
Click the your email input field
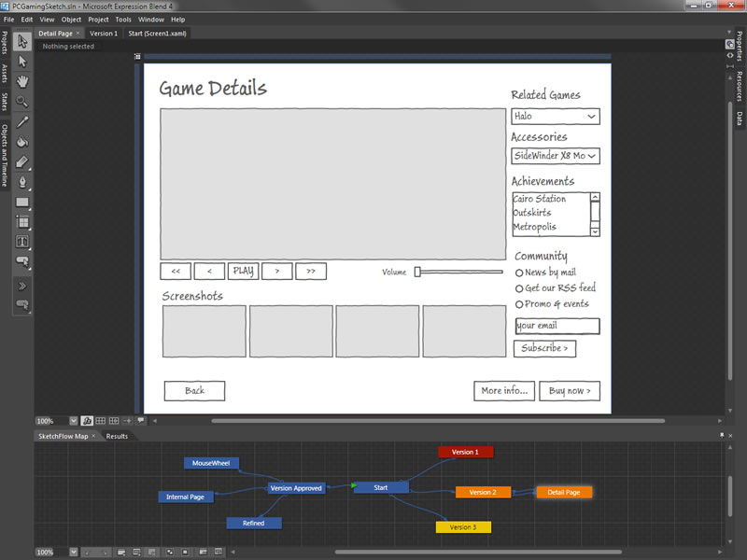point(557,326)
